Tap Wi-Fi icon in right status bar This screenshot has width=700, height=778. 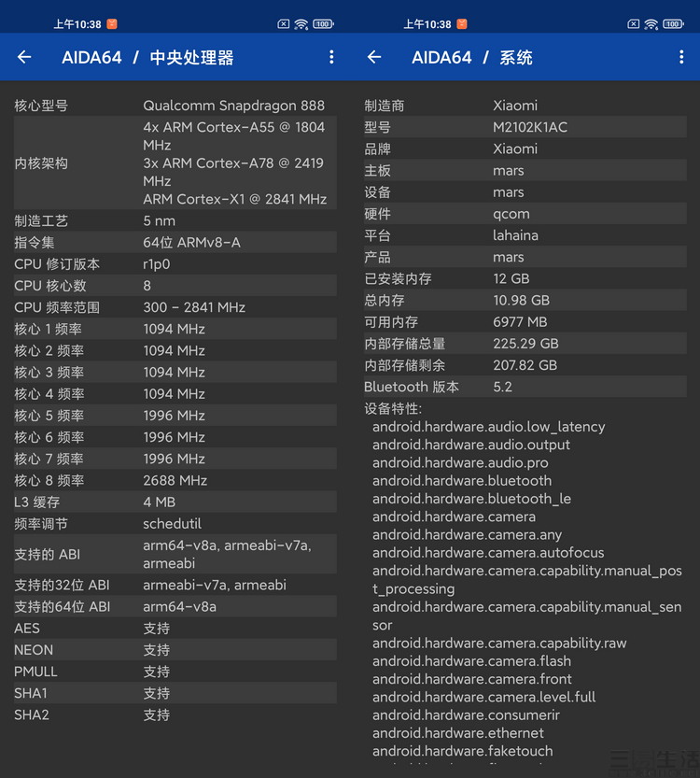coord(651,24)
